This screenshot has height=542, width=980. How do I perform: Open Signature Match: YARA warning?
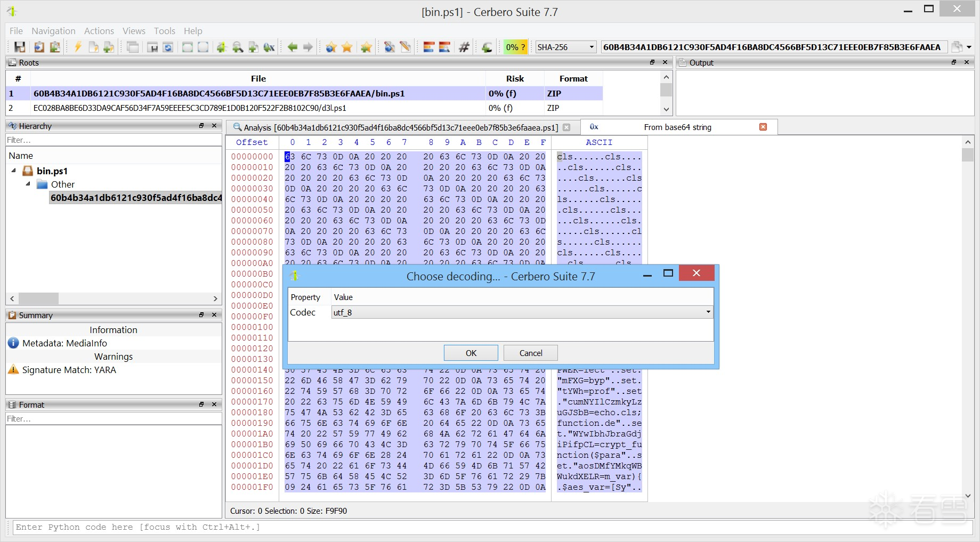(x=69, y=370)
